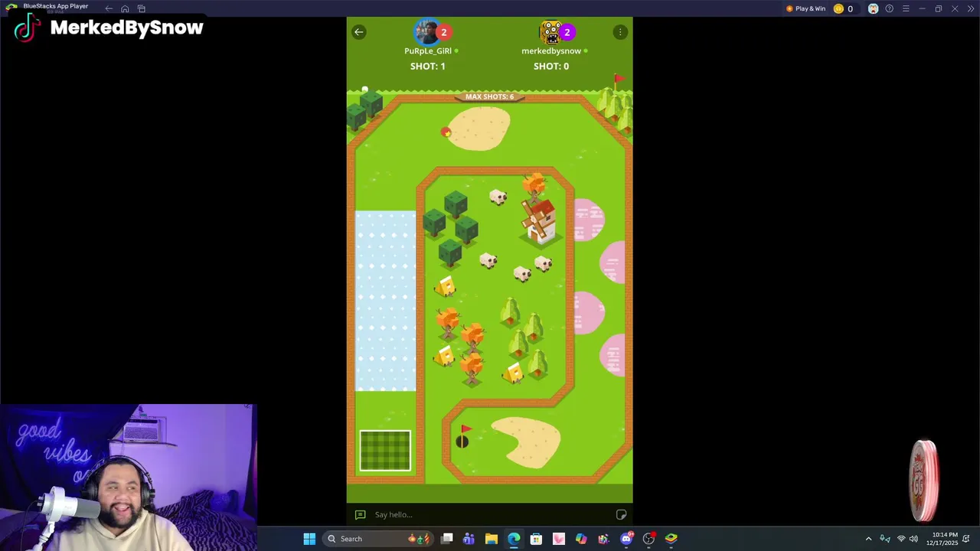Screen dimensions: 980x551
Task: Open BlueStacks from taskbar
Action: point(671,539)
